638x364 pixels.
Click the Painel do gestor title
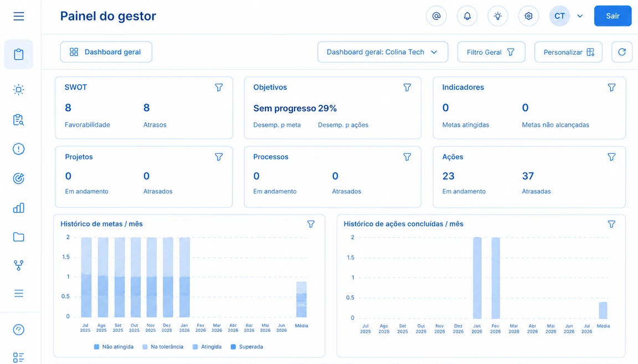[108, 16]
